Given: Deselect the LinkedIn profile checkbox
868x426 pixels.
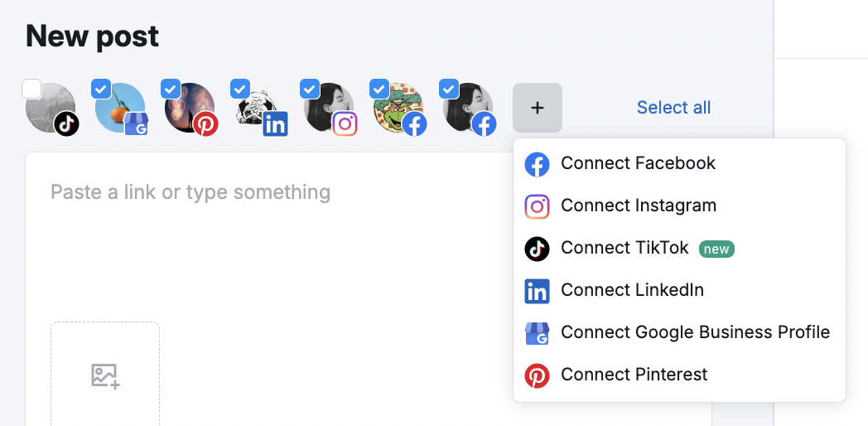Looking at the screenshot, I should [240, 88].
